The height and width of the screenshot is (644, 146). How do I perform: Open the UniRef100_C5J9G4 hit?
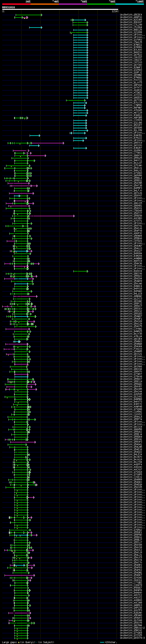[131, 27]
